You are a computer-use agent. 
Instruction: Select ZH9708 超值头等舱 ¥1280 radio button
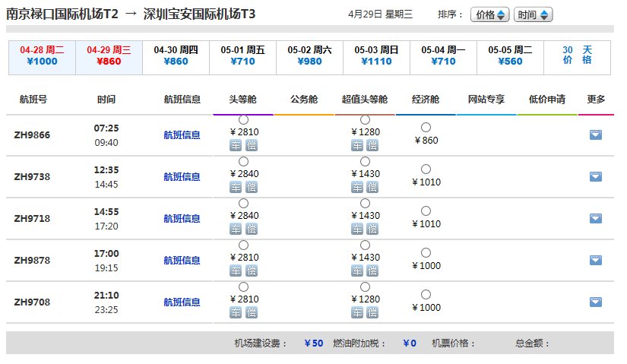point(365,286)
